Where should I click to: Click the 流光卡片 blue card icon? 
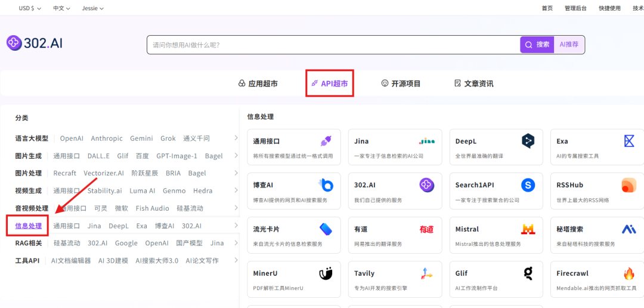[x=326, y=229]
